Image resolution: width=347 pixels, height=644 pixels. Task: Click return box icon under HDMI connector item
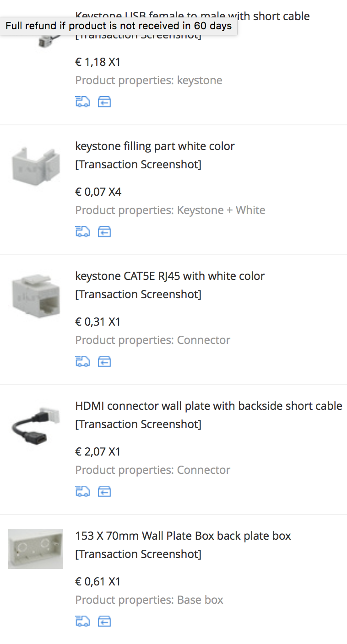(x=104, y=491)
